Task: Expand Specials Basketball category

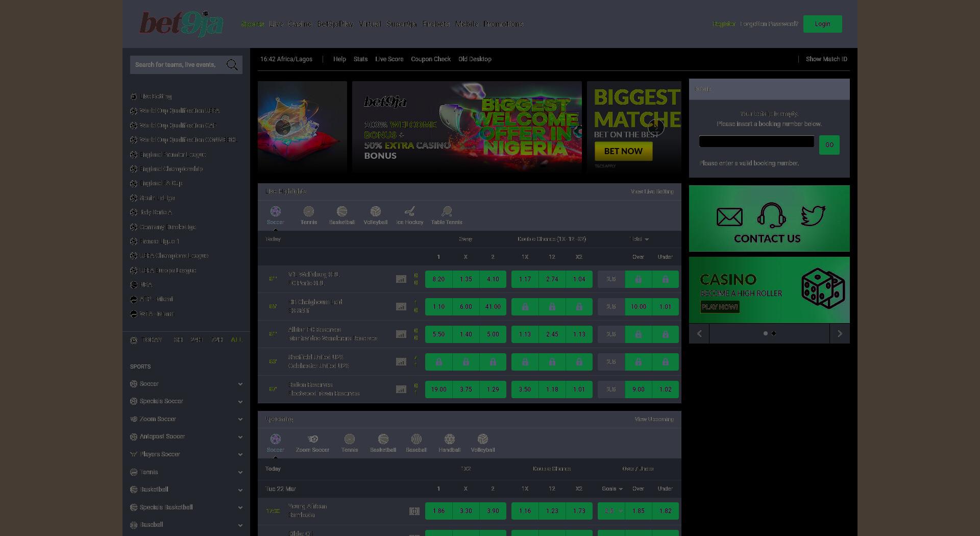Action: [x=186, y=507]
